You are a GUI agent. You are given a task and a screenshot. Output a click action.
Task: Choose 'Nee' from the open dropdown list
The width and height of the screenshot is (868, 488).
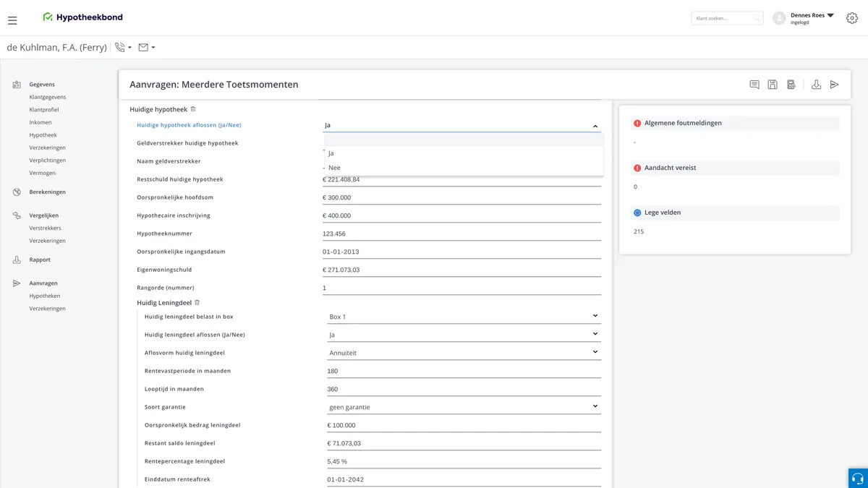pyautogui.click(x=463, y=168)
